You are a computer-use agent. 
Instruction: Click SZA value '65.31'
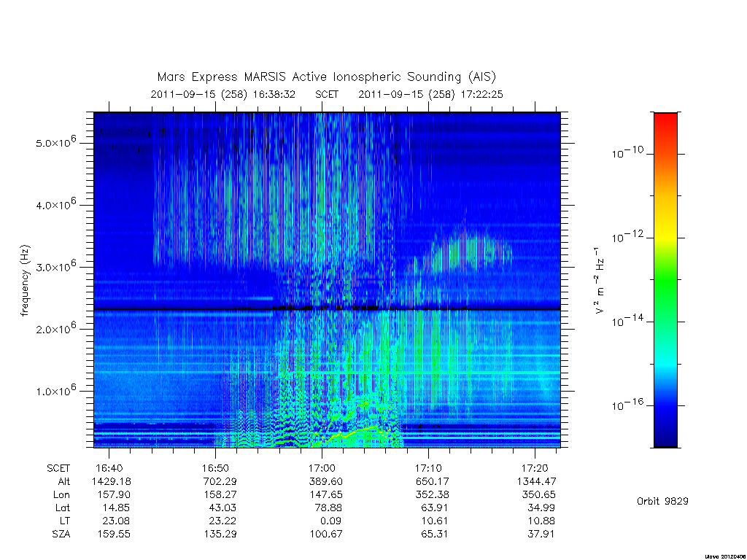coord(435,534)
